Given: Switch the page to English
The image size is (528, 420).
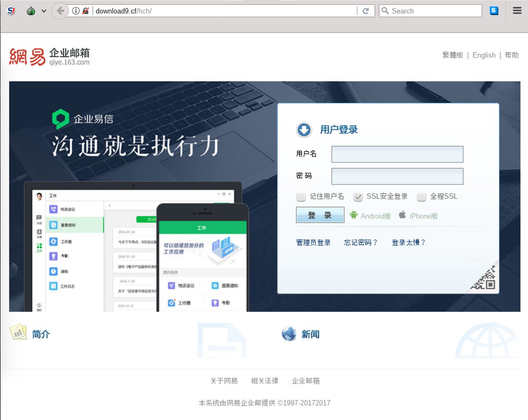Looking at the screenshot, I should point(484,55).
